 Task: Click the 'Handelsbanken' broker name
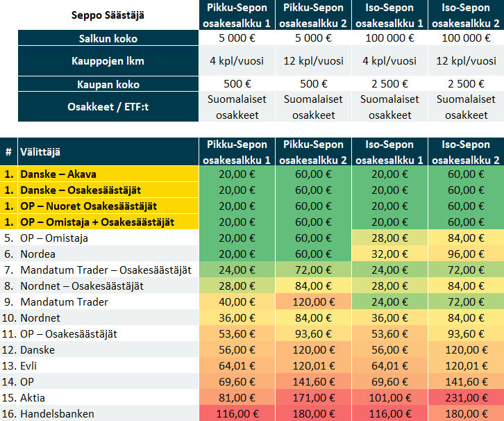(57, 413)
